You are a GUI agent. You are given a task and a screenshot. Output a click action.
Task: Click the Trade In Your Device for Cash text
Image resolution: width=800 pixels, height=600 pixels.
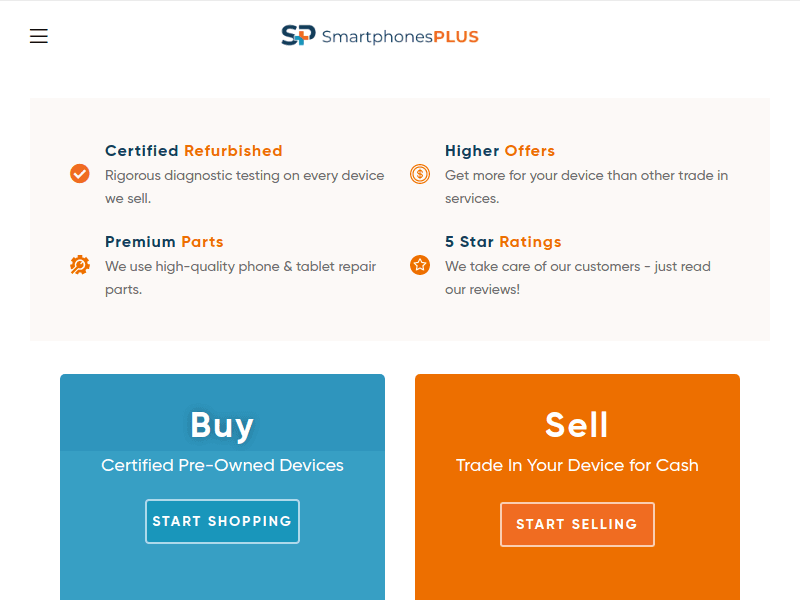click(577, 465)
